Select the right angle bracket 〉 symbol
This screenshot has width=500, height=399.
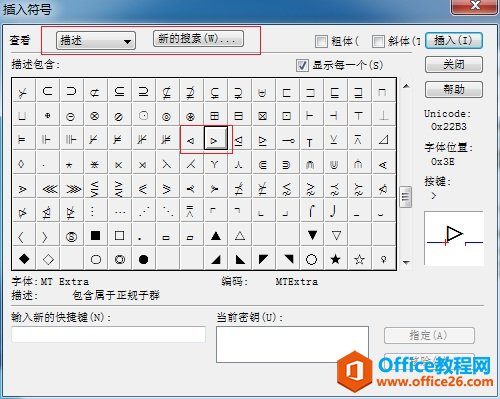coord(45,237)
